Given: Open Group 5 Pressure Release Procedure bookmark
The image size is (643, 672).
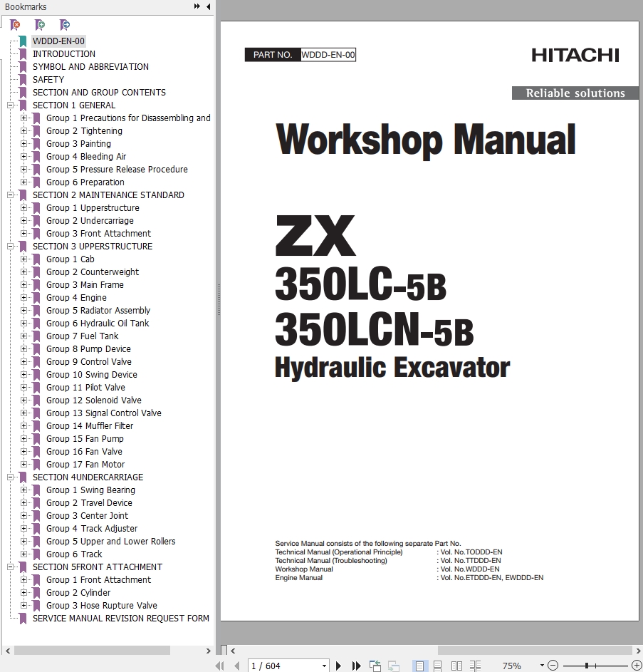Looking at the screenshot, I should (x=117, y=170).
